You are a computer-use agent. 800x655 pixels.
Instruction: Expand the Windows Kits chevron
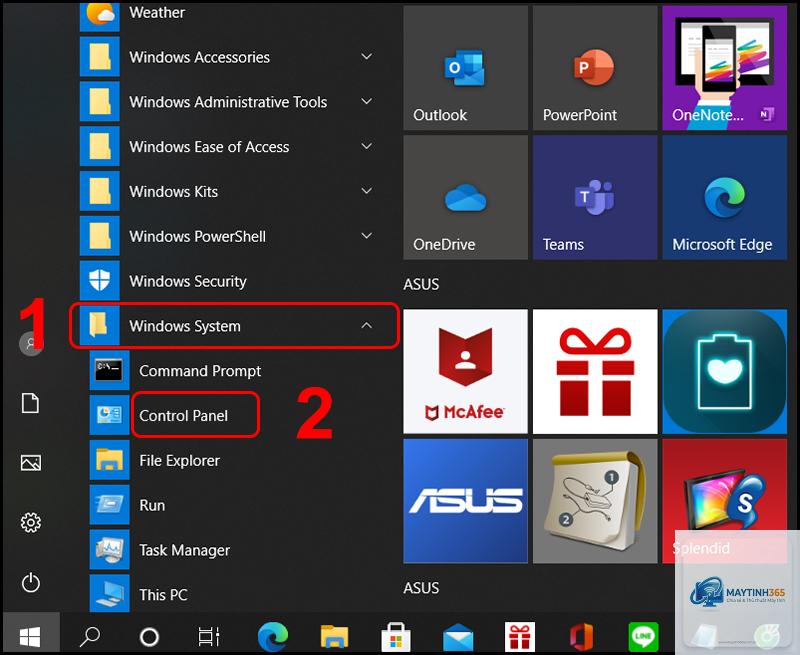[x=366, y=191]
